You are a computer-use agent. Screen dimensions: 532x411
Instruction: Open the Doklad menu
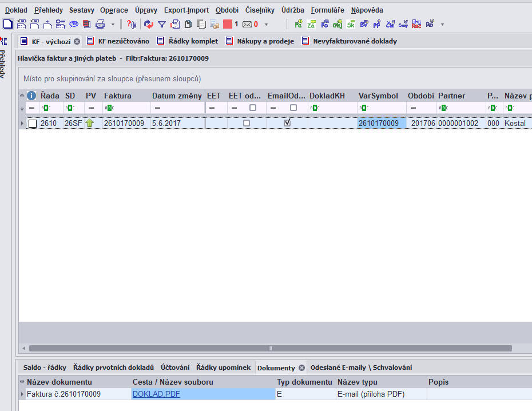pyautogui.click(x=16, y=10)
